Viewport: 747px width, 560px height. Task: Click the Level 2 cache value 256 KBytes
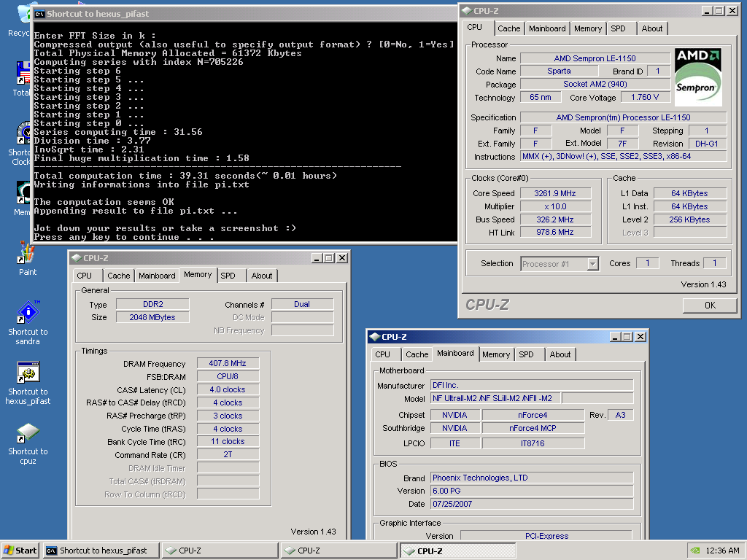[x=689, y=219]
